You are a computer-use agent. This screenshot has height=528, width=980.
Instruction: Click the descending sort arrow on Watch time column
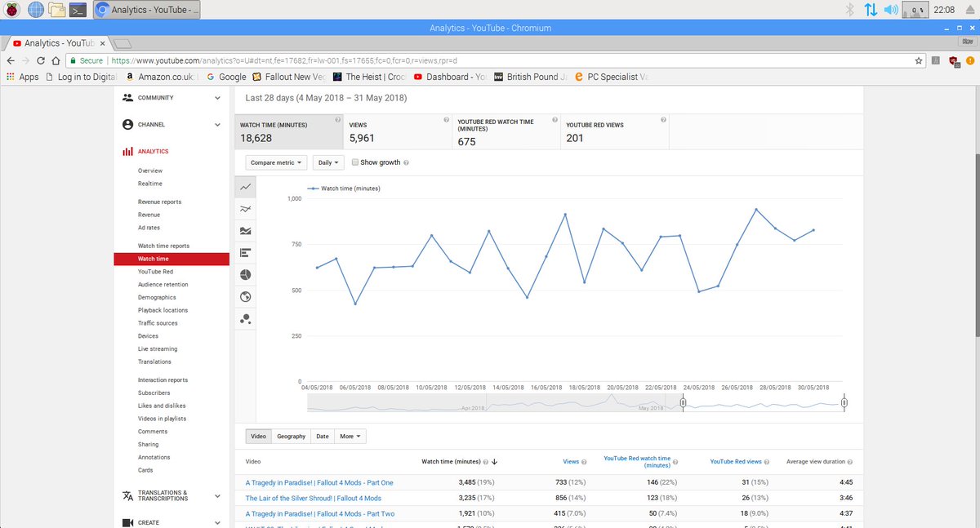(495, 462)
